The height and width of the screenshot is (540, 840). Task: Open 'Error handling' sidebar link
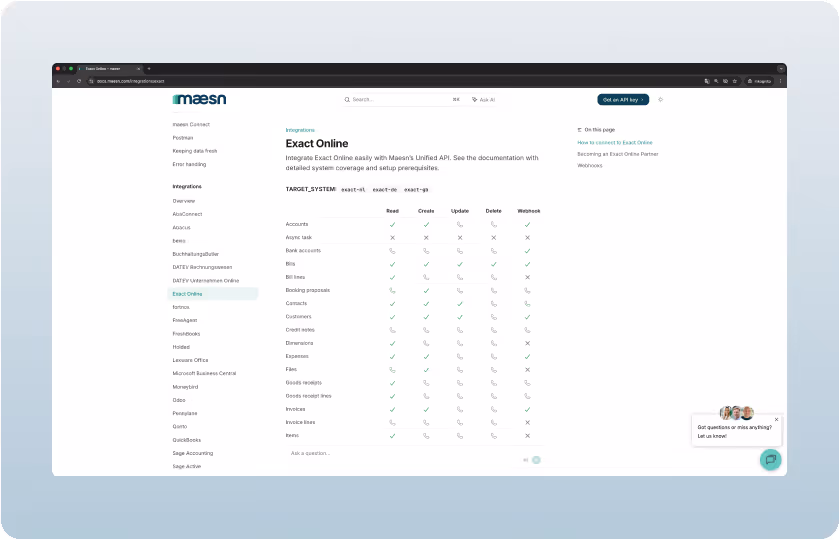(x=189, y=164)
